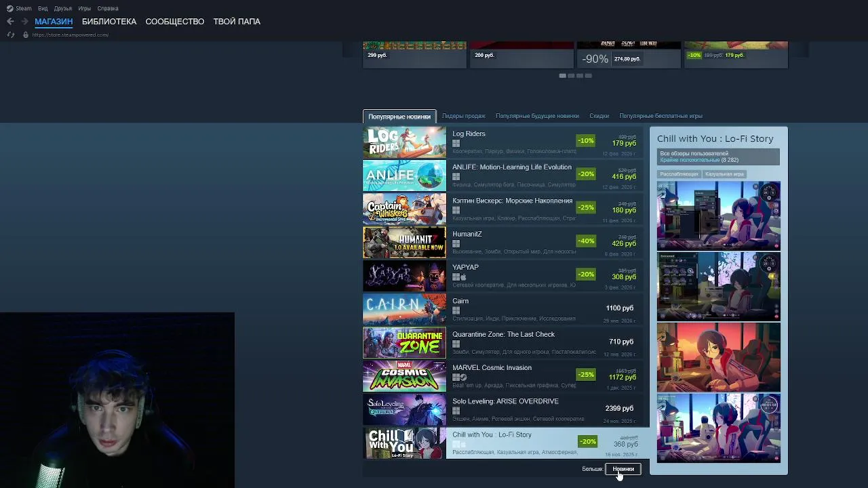This screenshot has height=488, width=868.
Task: Click the Solo Leveling capsule image
Action: (x=404, y=409)
